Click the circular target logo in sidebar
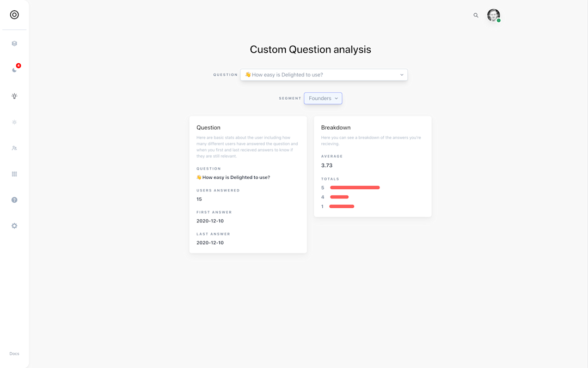This screenshot has height=368, width=588. 14,15
